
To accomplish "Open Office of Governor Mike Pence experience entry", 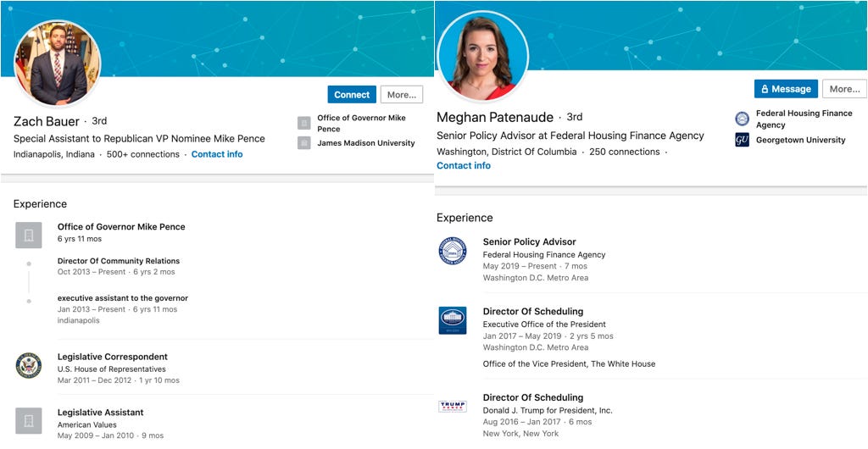I will [x=121, y=227].
